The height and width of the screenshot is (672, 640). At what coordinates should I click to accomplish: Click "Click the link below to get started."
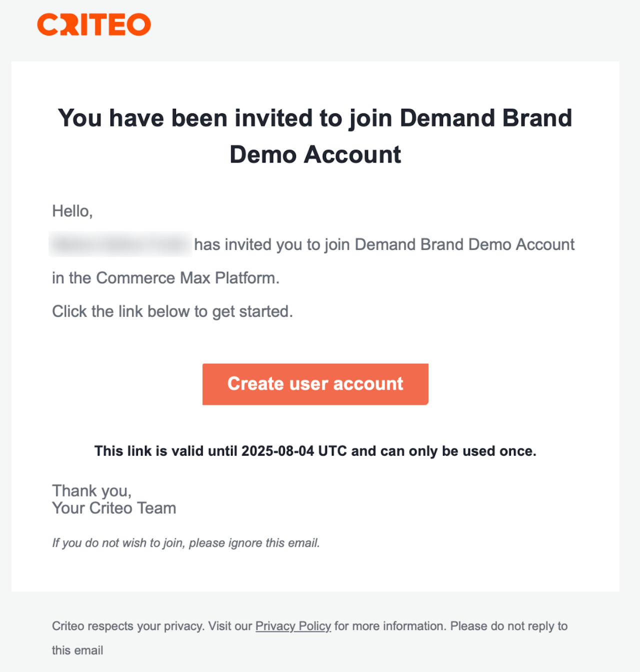pyautogui.click(x=172, y=311)
